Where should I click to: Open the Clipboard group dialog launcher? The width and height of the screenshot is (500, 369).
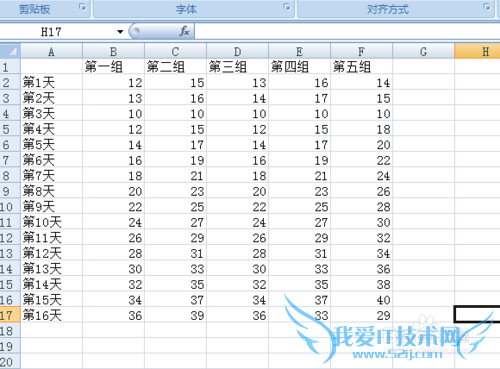pos(82,7)
